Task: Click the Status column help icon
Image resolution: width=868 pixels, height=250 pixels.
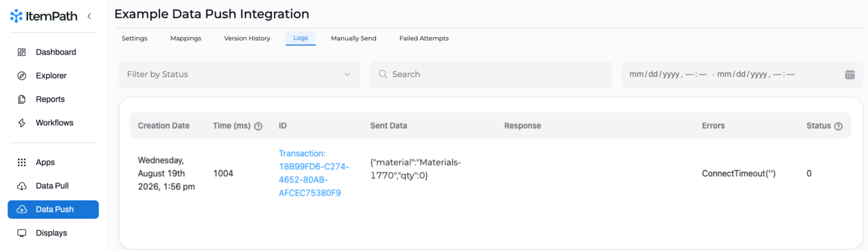Action: pos(838,126)
